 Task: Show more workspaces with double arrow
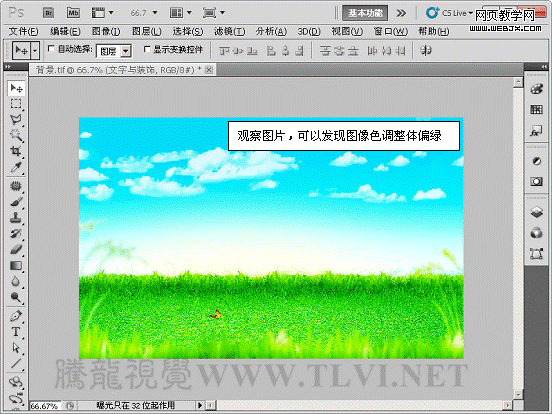click(401, 13)
